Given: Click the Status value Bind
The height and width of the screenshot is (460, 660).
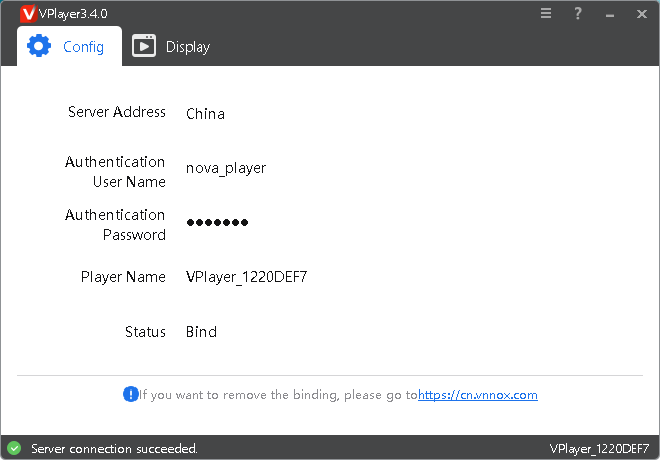Looking at the screenshot, I should click(x=202, y=332).
